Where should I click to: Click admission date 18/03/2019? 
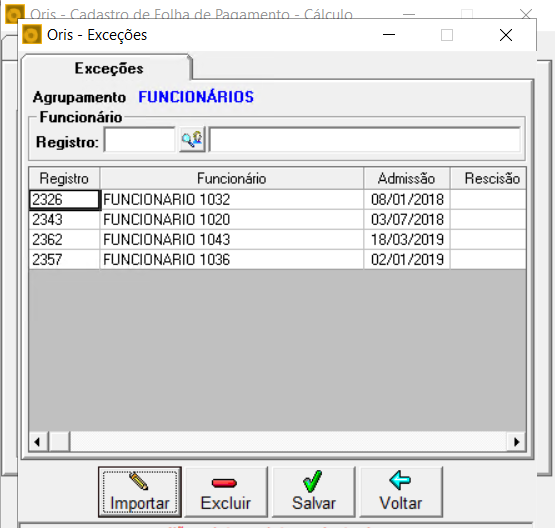pyautogui.click(x=407, y=240)
